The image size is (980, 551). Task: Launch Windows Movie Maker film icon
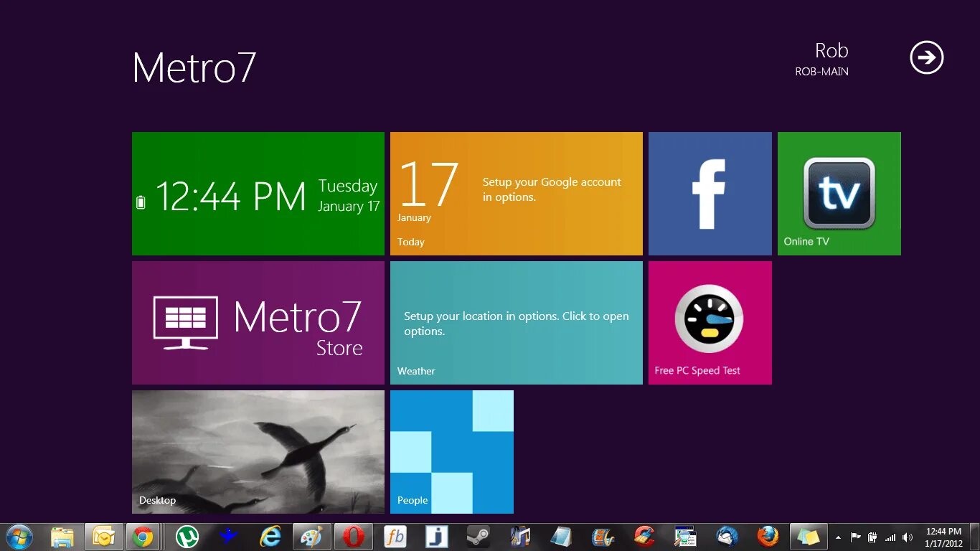pos(603,537)
